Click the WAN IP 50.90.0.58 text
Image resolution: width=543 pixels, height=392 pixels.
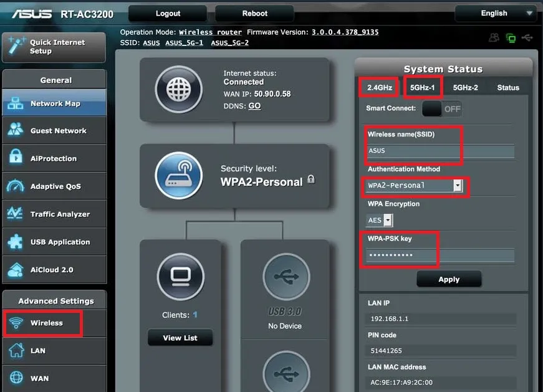tap(272, 94)
